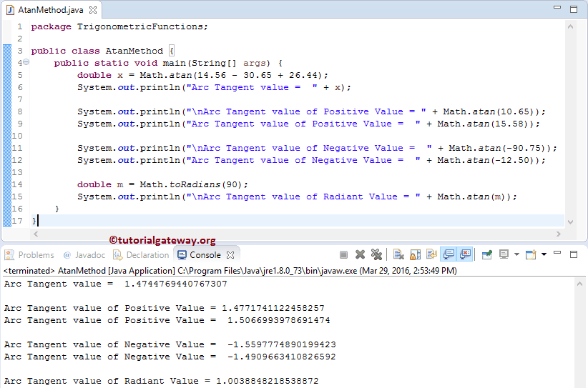Screen dimensions: 588x388
Task: Click the Display Selected Console monitor icon
Action: (504, 254)
